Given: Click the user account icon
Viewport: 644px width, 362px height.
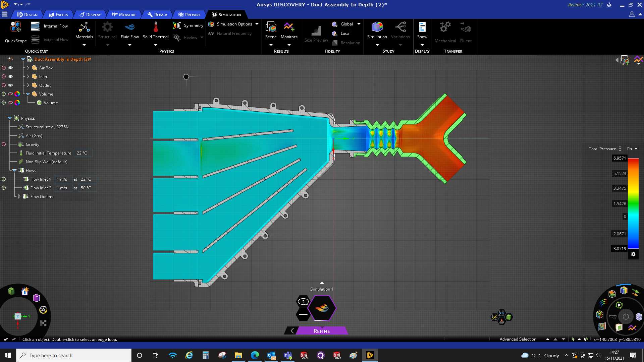Looking at the screenshot, I should (632, 14).
